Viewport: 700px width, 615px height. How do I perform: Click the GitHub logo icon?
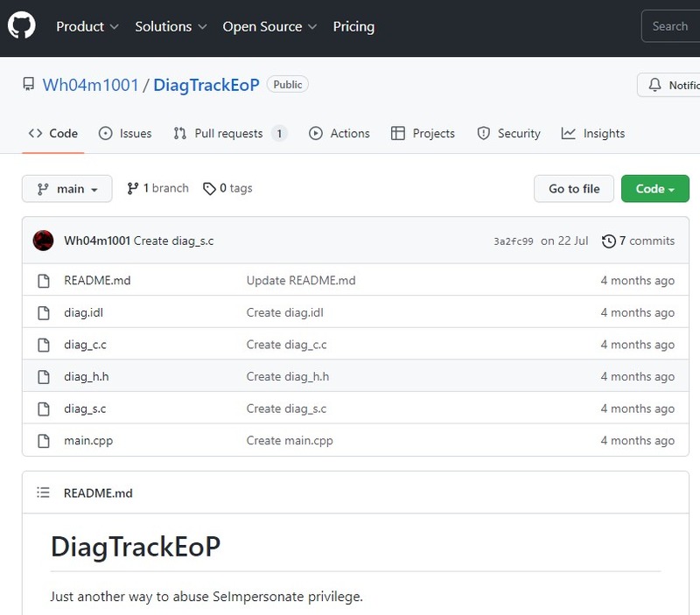22,26
